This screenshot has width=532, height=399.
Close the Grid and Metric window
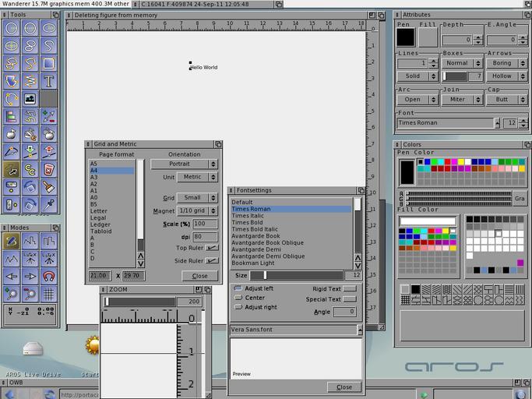click(x=199, y=276)
